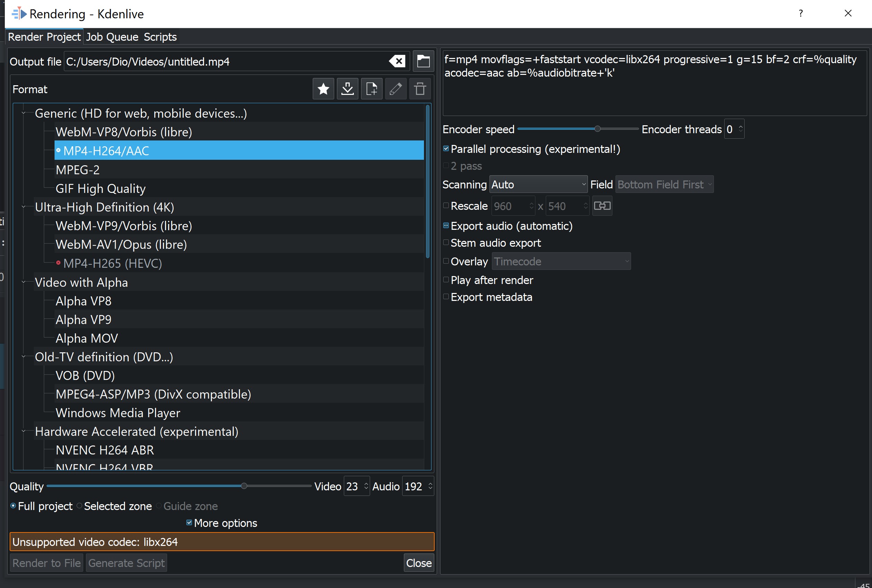Switch to the Scripts tab
The image size is (872, 588).
point(160,37)
